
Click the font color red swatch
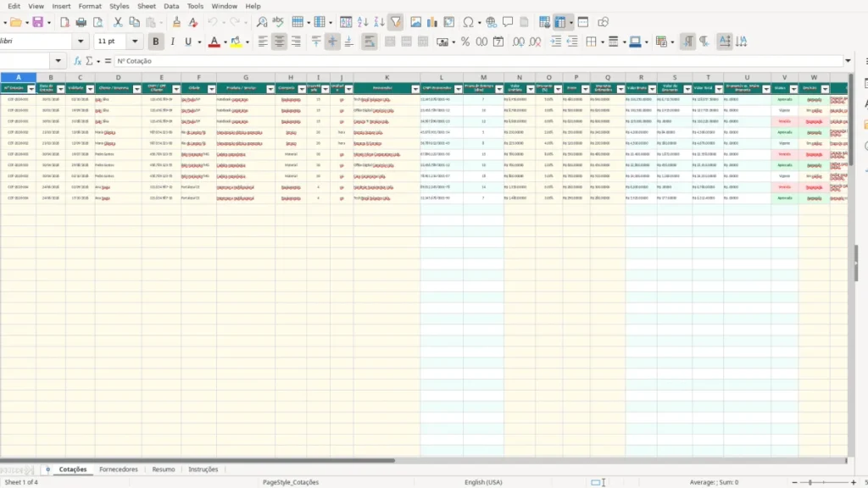[x=214, y=42]
